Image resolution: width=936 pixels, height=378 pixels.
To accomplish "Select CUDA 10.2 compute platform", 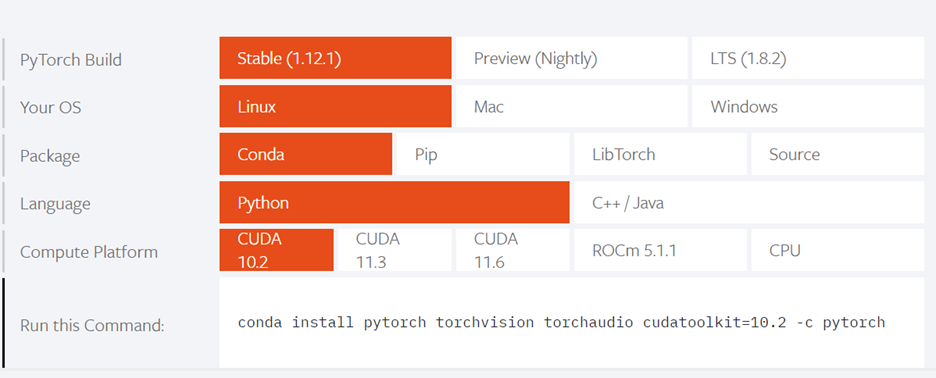I will click(x=276, y=250).
